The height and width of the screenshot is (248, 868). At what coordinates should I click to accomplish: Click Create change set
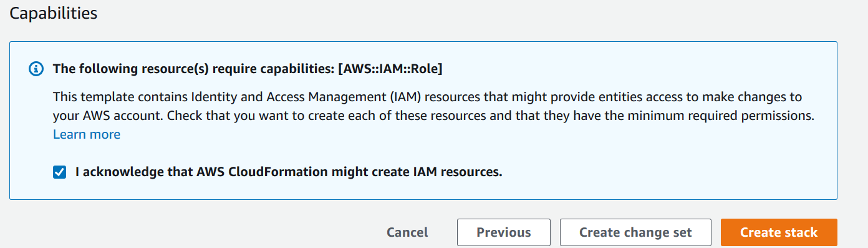coord(635,232)
